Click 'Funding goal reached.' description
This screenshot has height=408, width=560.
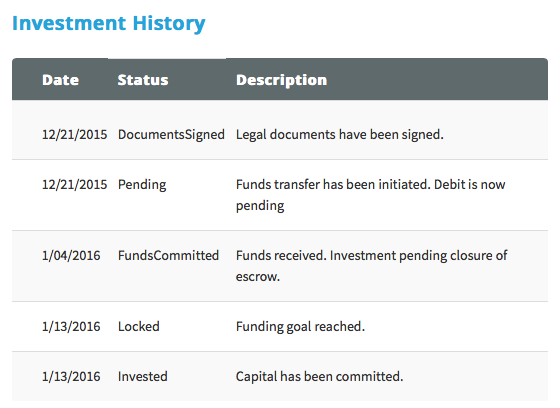coord(300,327)
